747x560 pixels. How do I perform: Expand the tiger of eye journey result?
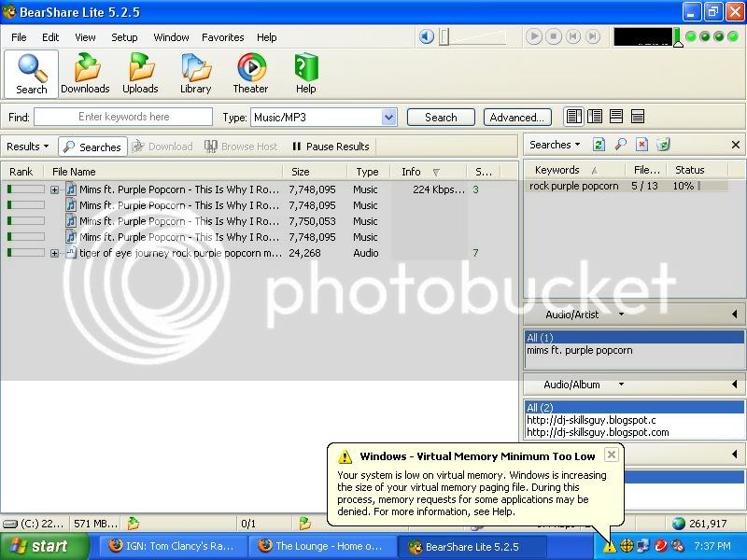coord(55,253)
